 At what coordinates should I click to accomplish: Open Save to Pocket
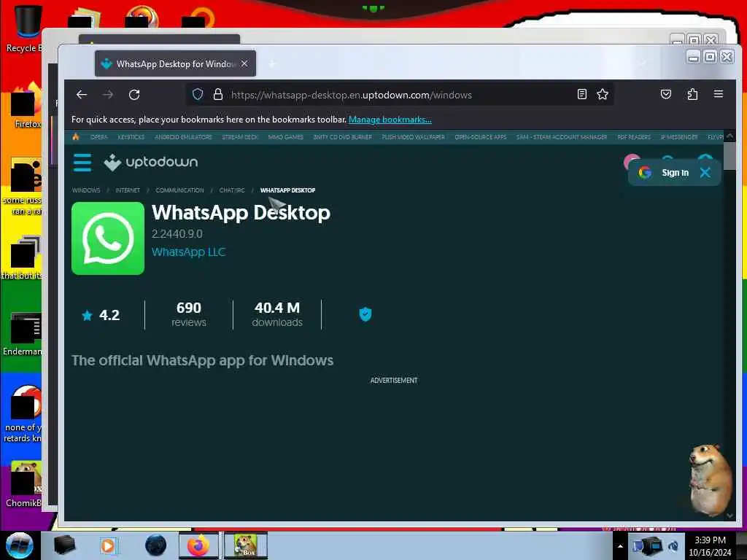(x=666, y=94)
